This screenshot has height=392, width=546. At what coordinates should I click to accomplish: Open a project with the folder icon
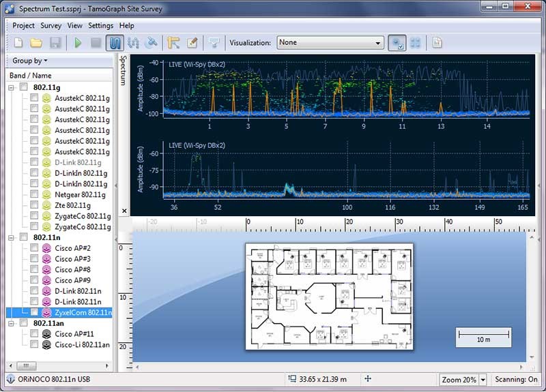(36, 43)
